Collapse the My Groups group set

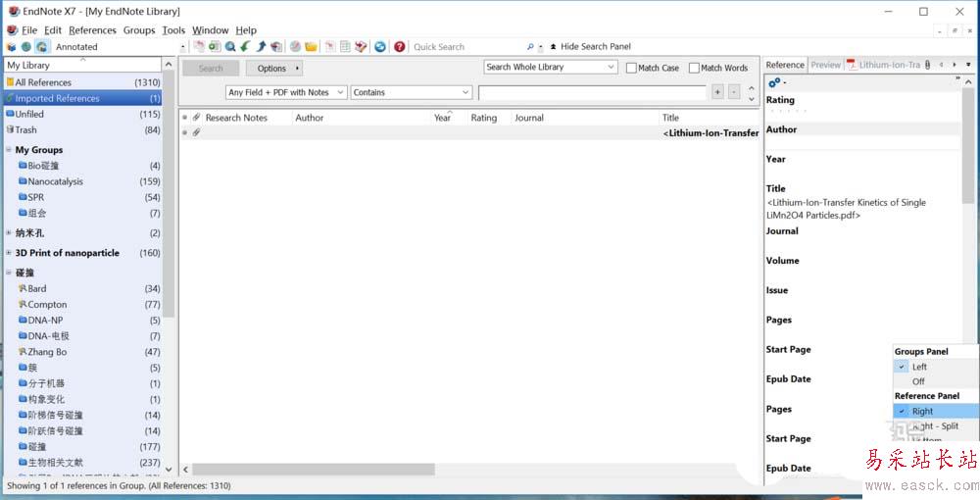click(x=9, y=150)
